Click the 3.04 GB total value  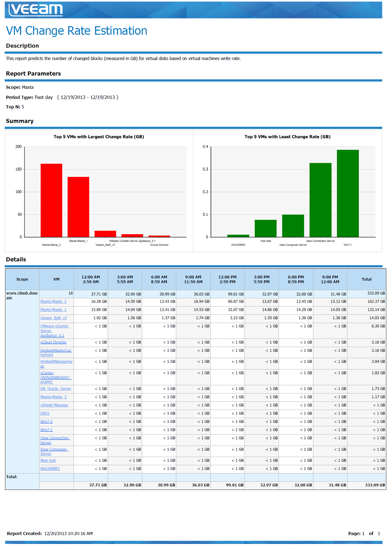coord(378,362)
